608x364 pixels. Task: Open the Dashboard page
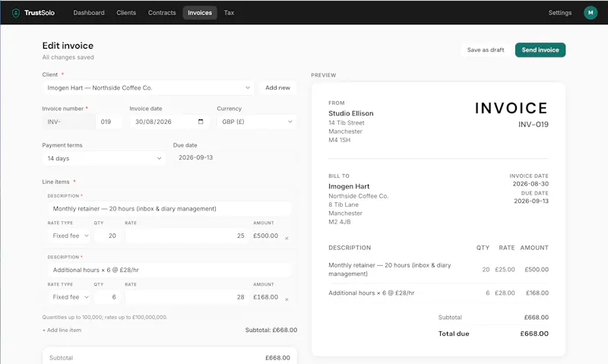89,13
